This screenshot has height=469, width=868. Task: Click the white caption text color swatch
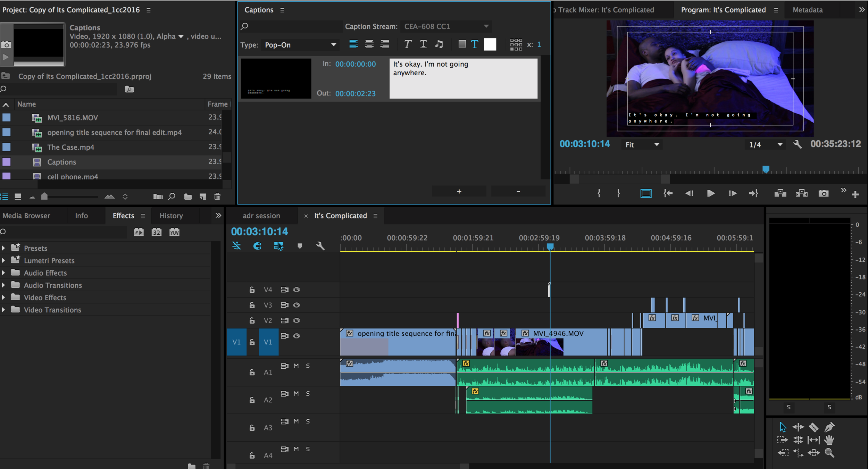tap(490, 44)
